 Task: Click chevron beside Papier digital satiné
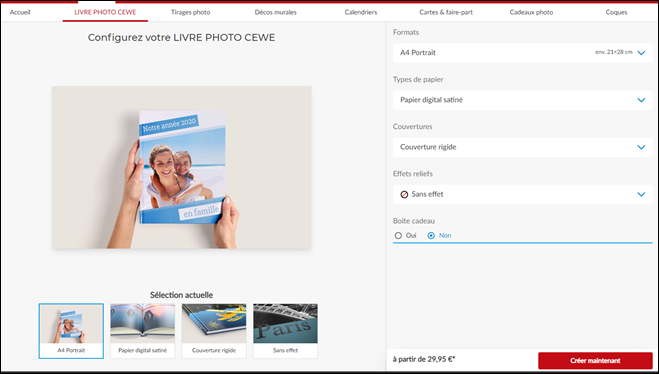[x=641, y=100]
